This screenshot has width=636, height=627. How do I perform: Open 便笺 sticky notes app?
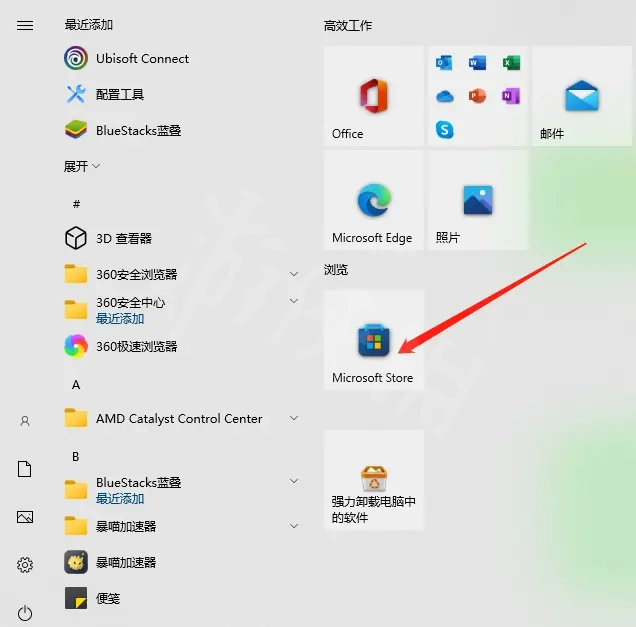point(108,599)
